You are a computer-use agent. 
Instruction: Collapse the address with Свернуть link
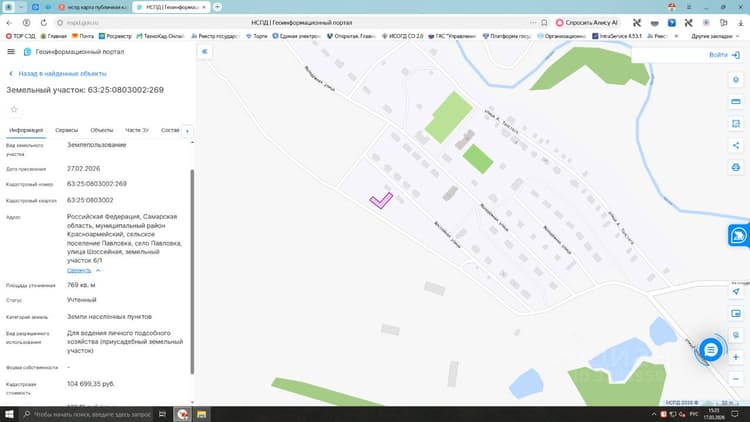click(x=79, y=270)
